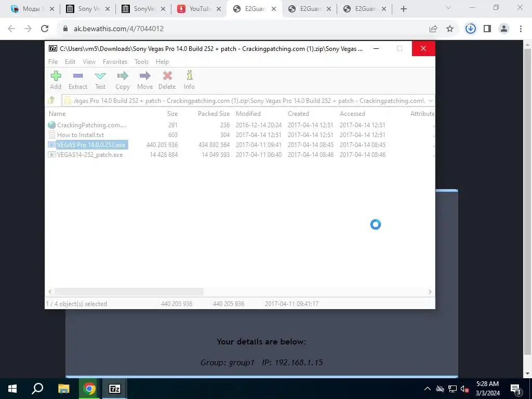
Task: Open the Chrome profile icon
Action: [504, 29]
